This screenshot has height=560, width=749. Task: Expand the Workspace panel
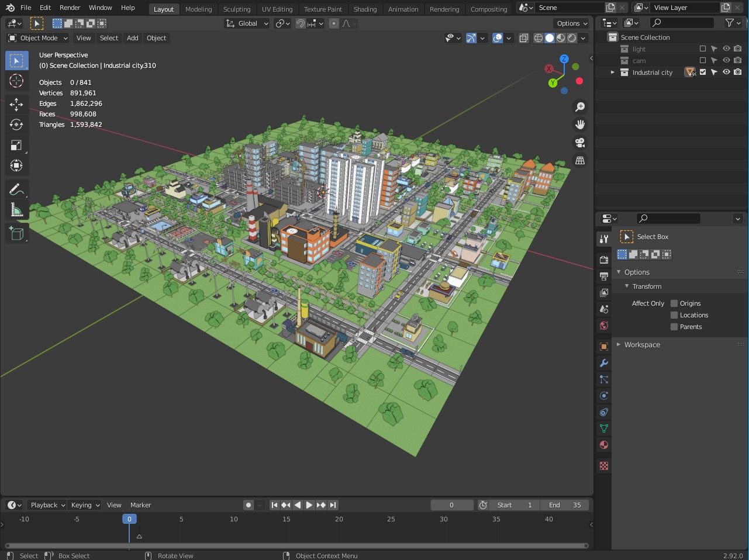[641, 345]
